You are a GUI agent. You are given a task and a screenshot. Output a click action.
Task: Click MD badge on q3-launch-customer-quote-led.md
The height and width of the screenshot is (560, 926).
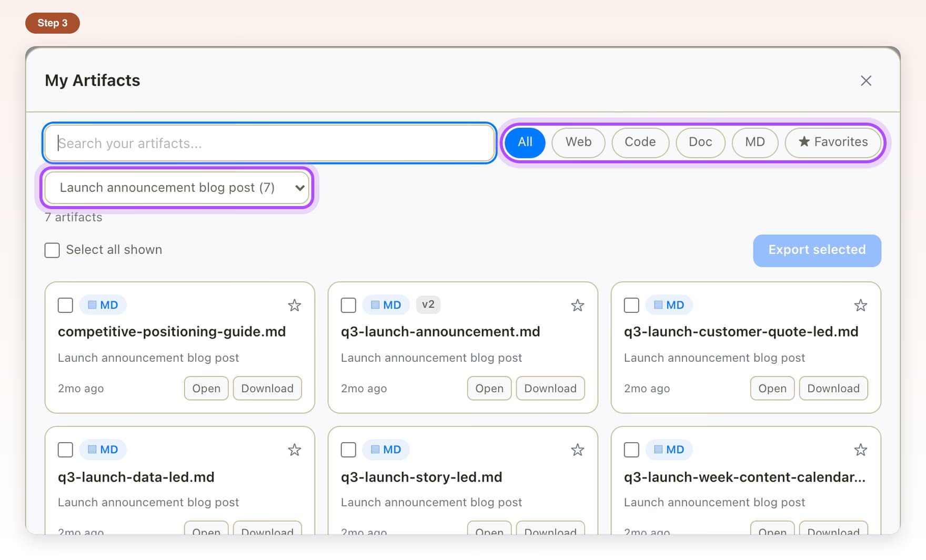(x=669, y=305)
